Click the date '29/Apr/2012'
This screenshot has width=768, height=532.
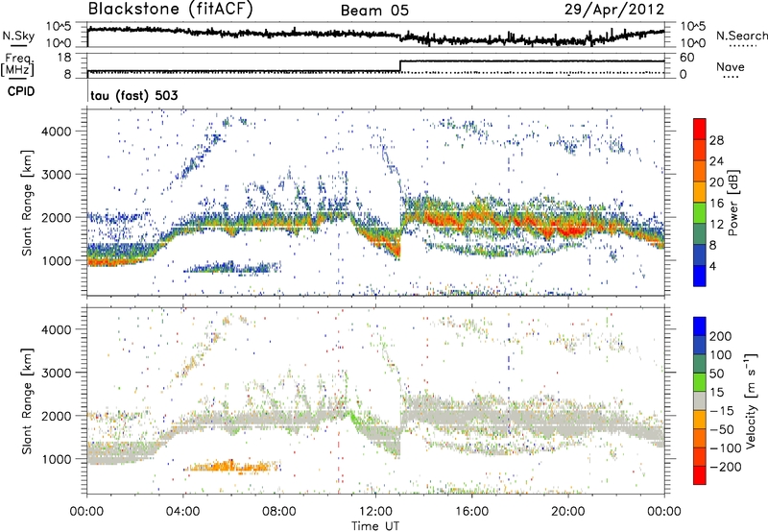tap(614, 10)
